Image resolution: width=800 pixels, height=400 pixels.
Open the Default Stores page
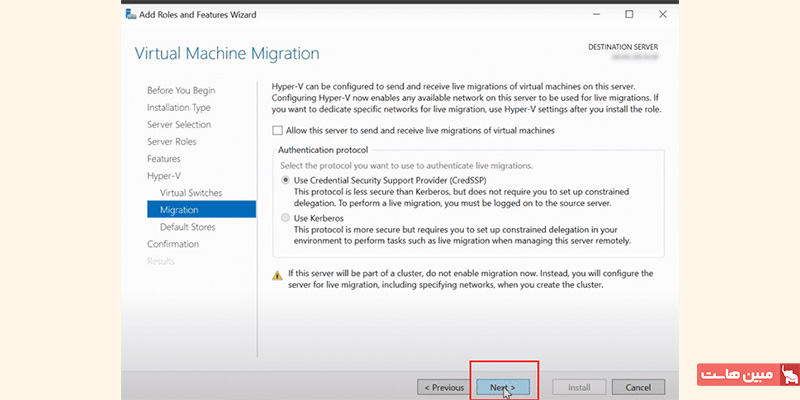click(188, 227)
